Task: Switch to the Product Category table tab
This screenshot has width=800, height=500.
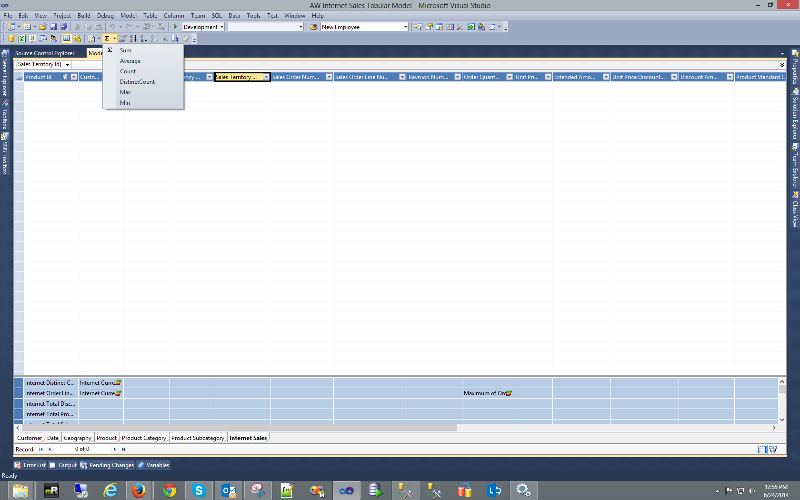Action: click(144, 438)
